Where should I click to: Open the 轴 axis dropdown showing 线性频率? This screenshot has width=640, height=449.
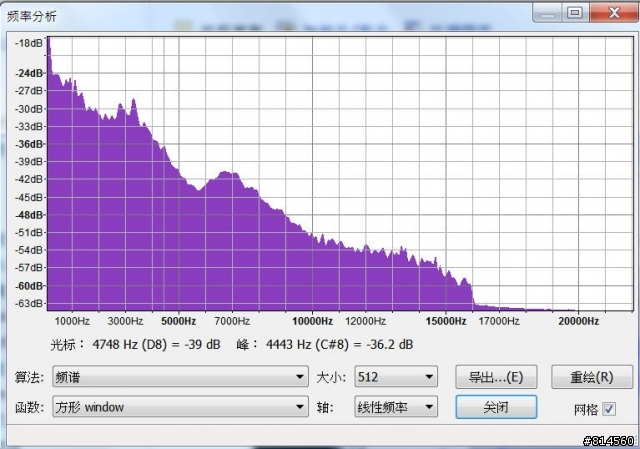[396, 407]
